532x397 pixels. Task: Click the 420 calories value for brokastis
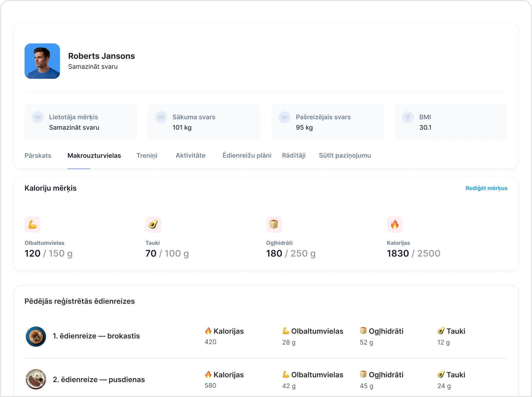[x=211, y=342]
